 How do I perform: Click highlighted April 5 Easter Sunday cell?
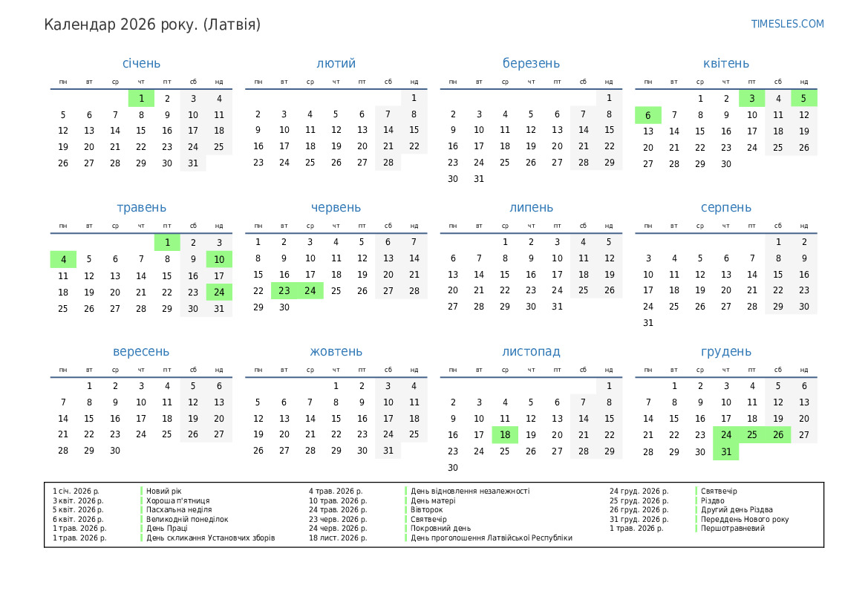pos(804,99)
